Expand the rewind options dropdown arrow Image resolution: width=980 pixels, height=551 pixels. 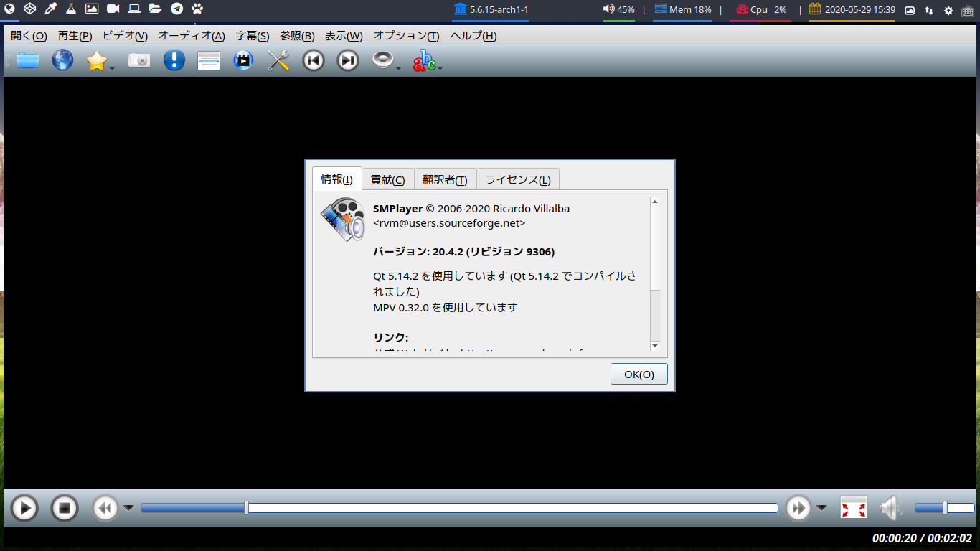click(x=128, y=508)
